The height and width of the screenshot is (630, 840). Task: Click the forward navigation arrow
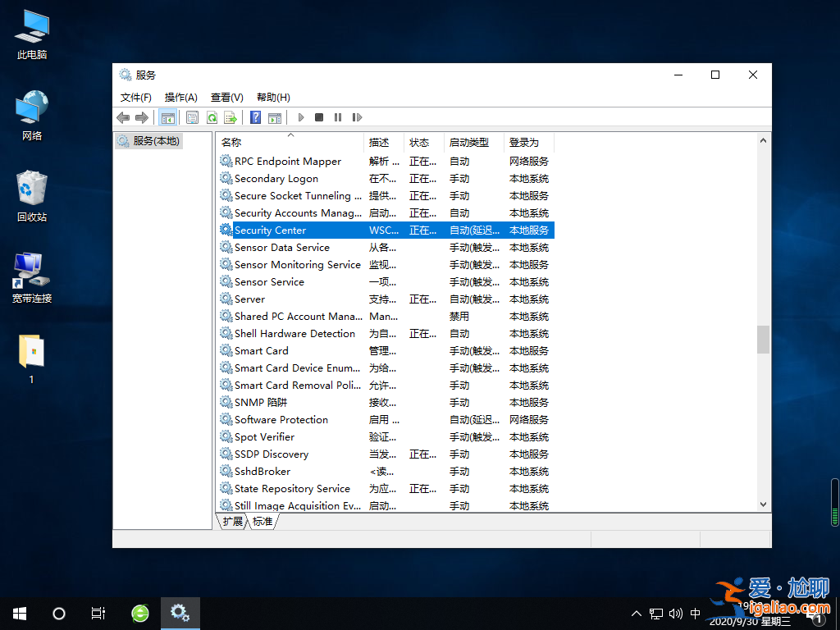coord(140,117)
